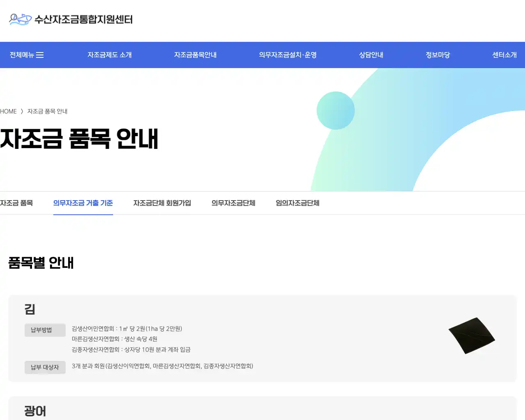Click the 김 (seaweed) product photo
The height and width of the screenshot is (420, 525).
471,335
